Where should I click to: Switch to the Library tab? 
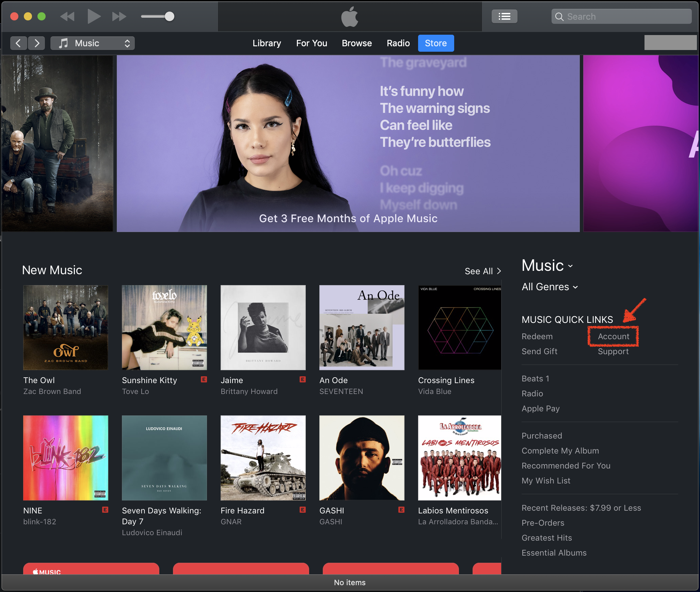pyautogui.click(x=267, y=43)
